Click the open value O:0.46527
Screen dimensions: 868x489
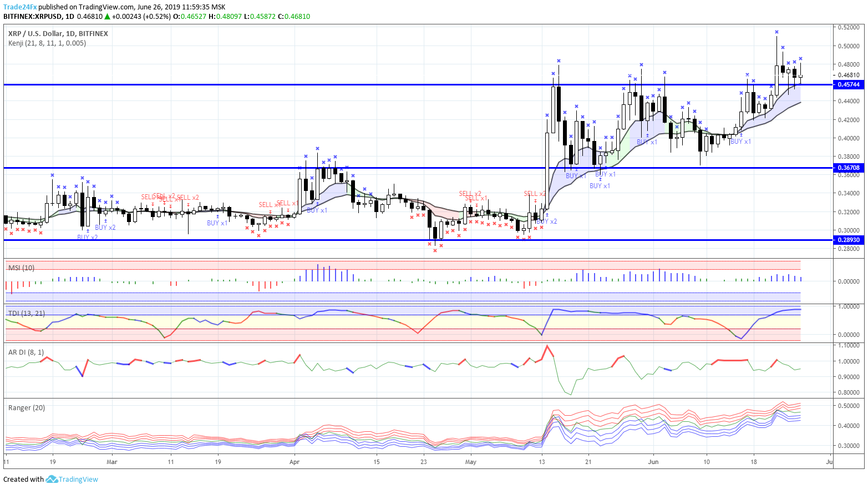pyautogui.click(x=190, y=17)
